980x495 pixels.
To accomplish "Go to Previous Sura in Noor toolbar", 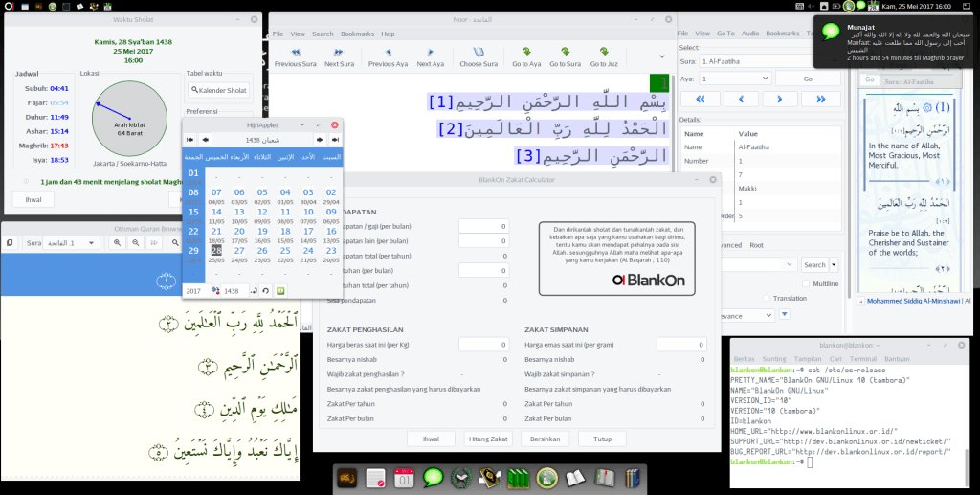I will [x=295, y=56].
